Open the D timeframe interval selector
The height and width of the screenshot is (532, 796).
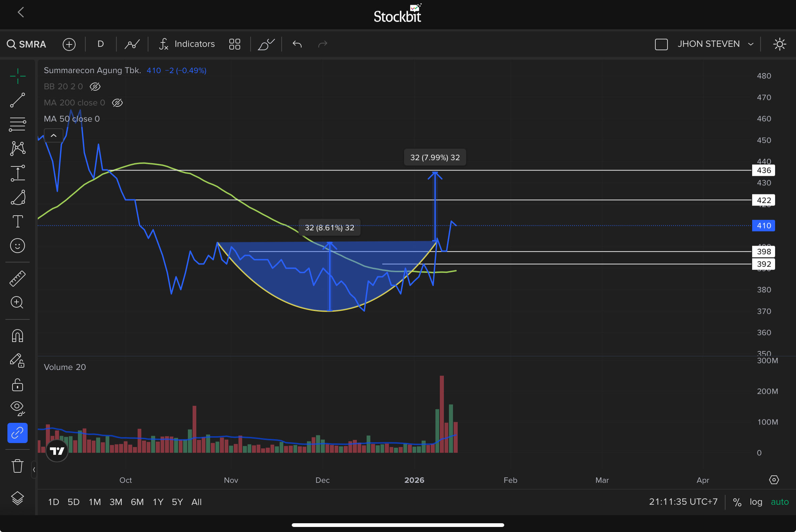pyautogui.click(x=101, y=44)
